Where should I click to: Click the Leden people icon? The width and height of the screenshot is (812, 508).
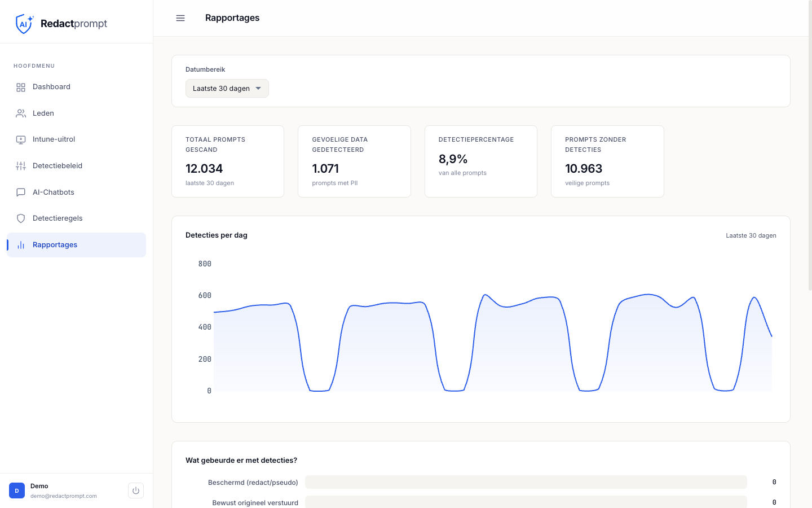(21, 113)
